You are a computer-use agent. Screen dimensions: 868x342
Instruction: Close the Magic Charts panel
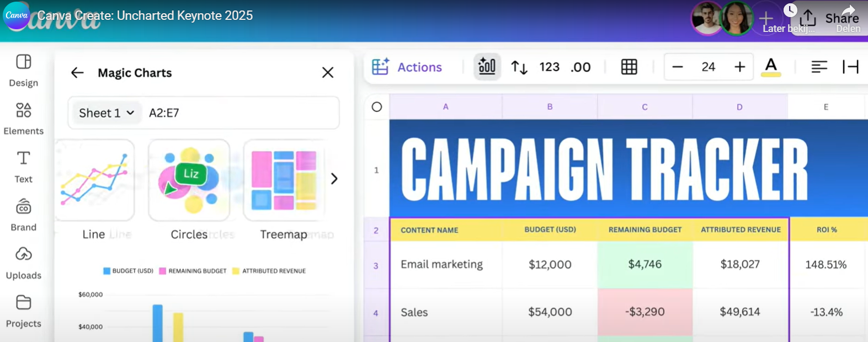(x=328, y=72)
